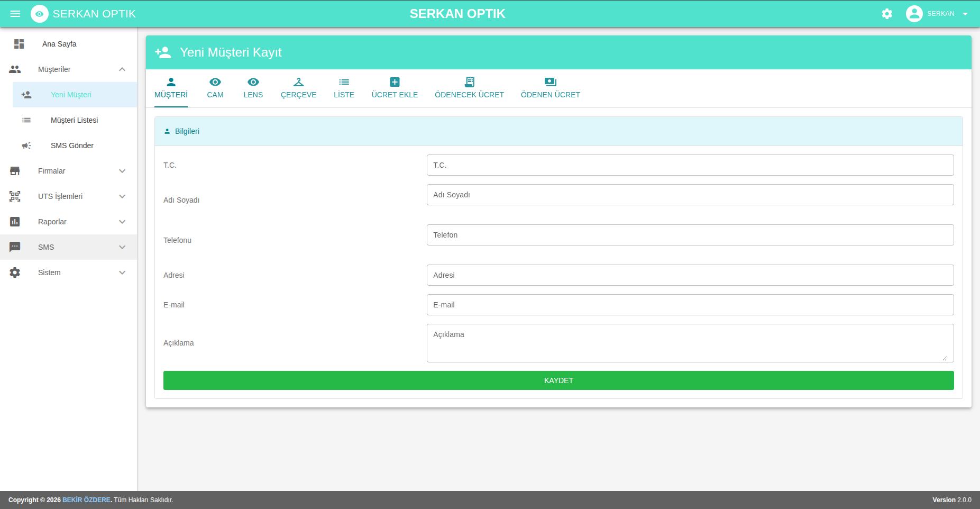Open the SERKAN user dropdown arrow
Screen dimensions: 980x509
pos(965,14)
